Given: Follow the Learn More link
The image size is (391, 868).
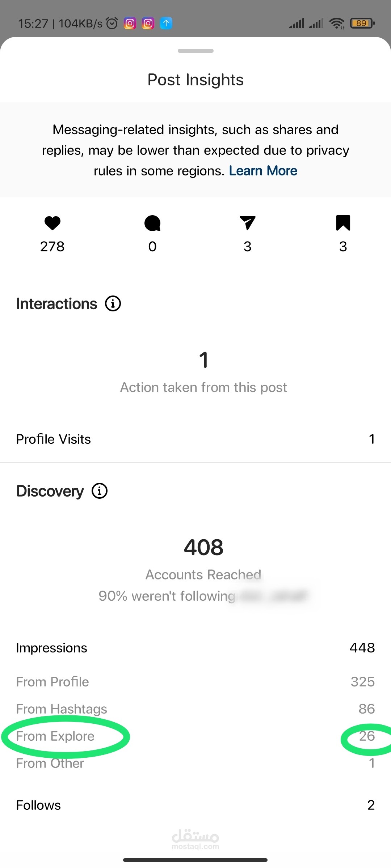Looking at the screenshot, I should [263, 171].
